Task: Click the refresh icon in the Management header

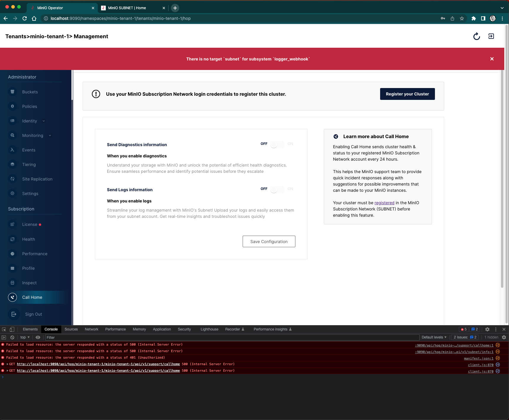Action: (x=476, y=36)
